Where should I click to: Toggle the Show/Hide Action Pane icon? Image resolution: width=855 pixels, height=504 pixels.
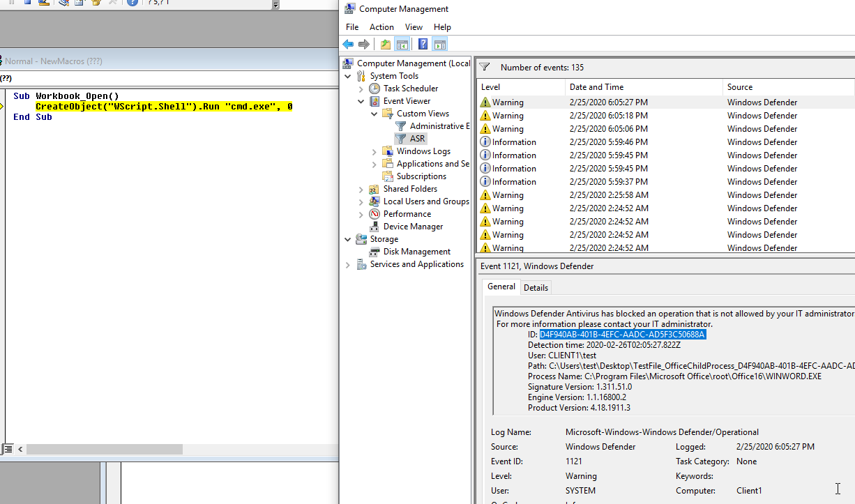(439, 45)
